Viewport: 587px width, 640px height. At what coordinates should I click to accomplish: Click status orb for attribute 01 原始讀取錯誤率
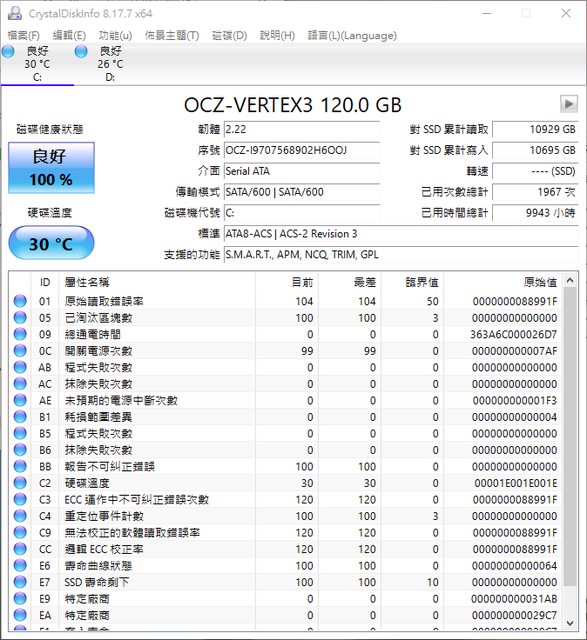pyautogui.click(x=20, y=301)
